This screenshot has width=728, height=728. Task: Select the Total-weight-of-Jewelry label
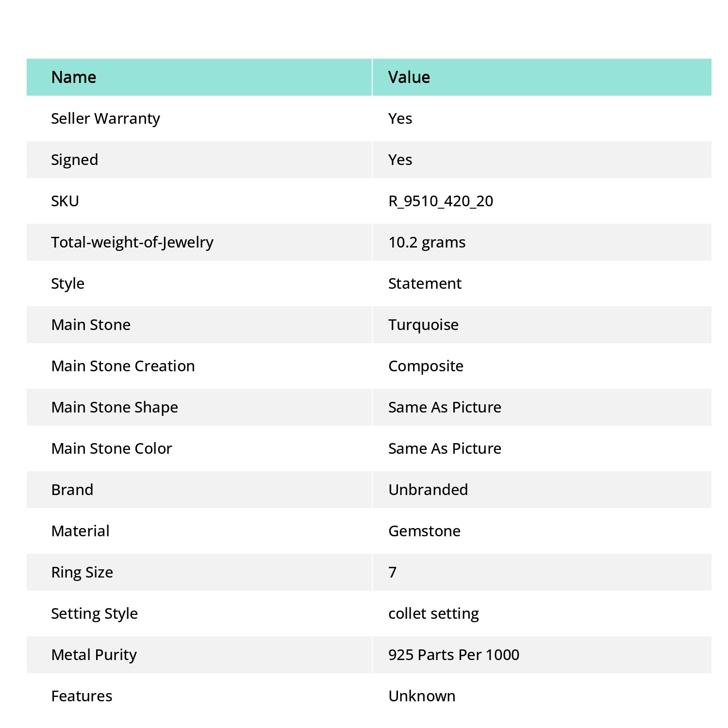coord(132,242)
